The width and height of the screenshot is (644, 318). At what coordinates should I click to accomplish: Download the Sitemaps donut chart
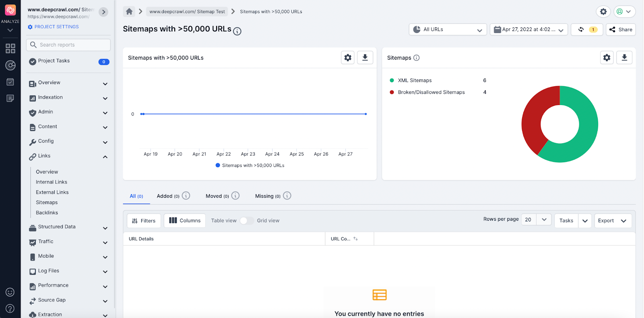click(x=624, y=58)
